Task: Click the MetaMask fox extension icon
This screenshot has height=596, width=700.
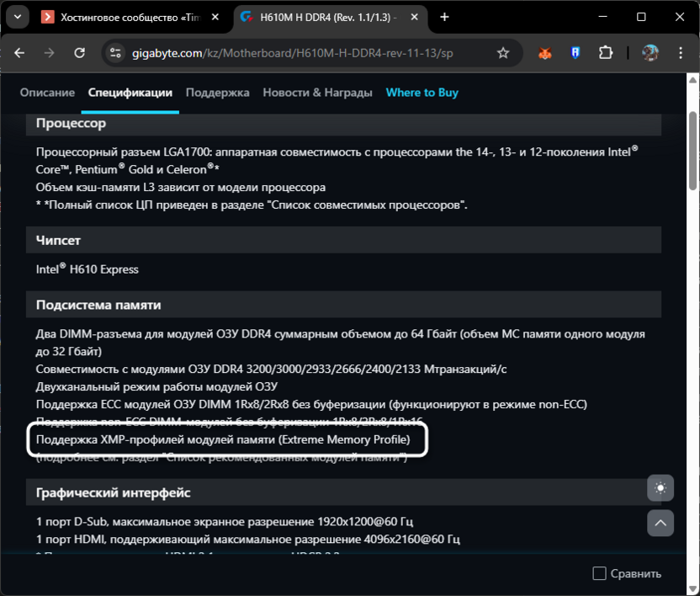Action: [x=544, y=52]
